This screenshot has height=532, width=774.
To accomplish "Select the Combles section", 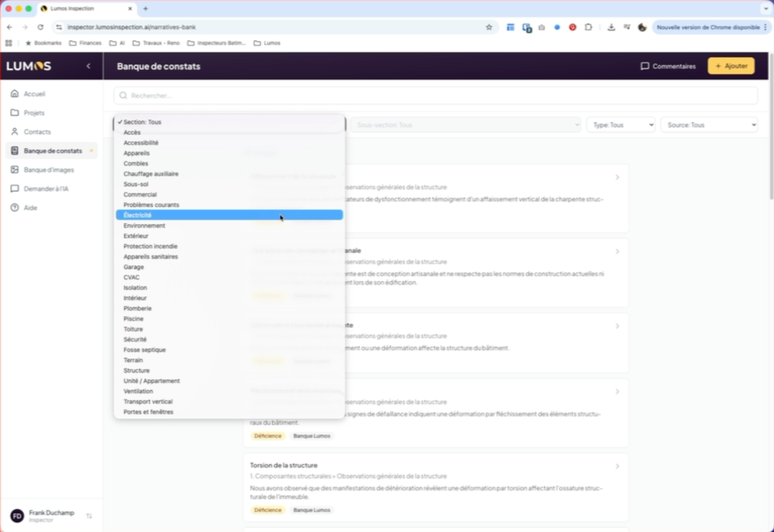I will click(229, 163).
